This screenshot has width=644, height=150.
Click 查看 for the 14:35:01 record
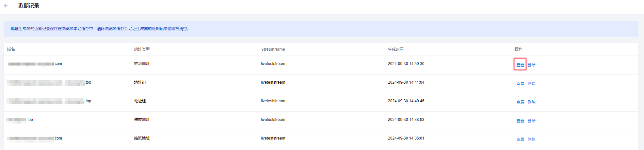point(520,139)
